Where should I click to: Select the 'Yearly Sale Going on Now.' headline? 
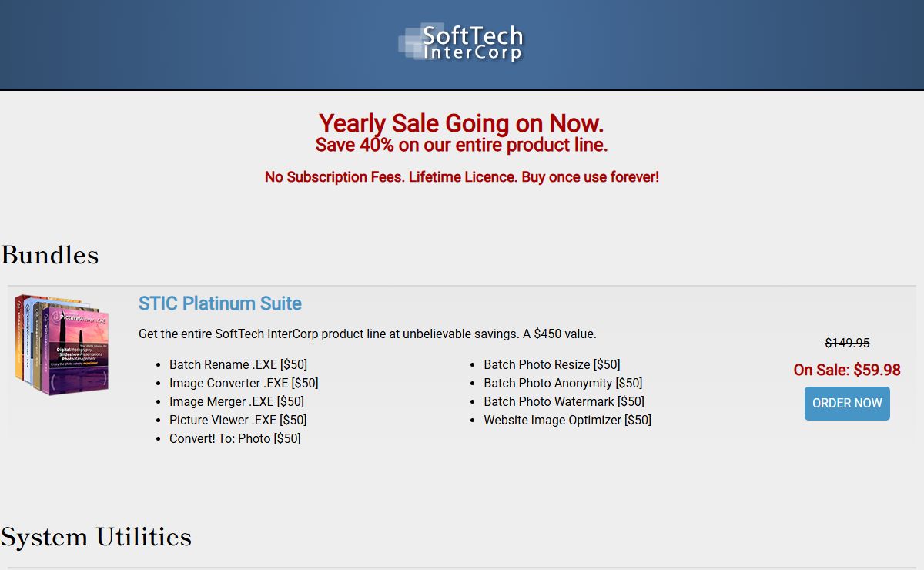pyautogui.click(x=461, y=123)
